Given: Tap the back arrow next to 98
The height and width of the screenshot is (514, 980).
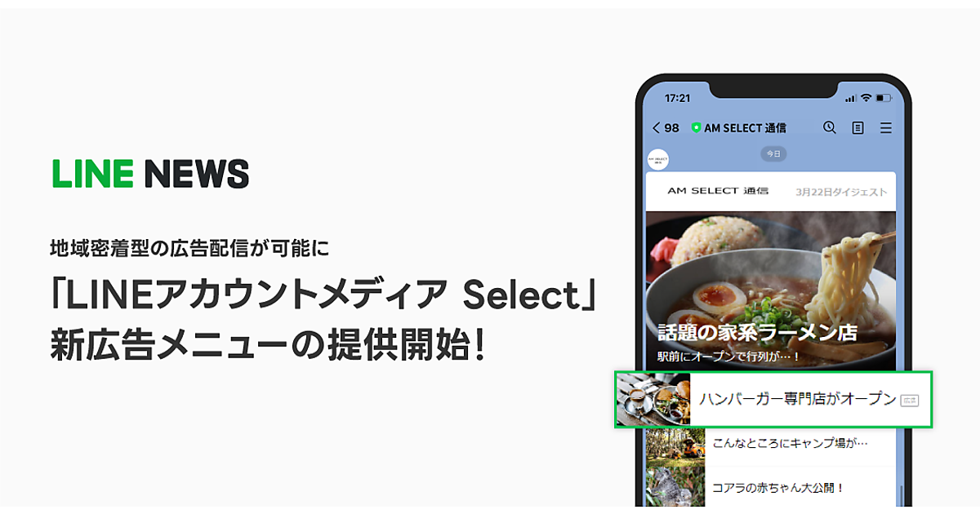Looking at the screenshot, I should 657,128.
